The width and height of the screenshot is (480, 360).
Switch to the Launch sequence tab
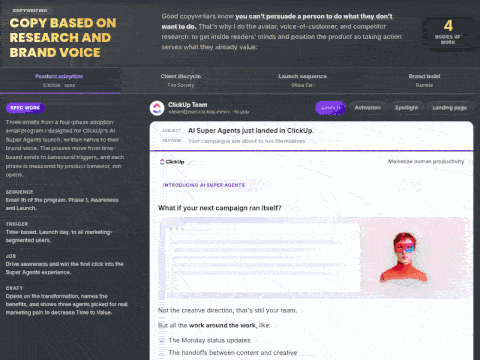(303, 81)
